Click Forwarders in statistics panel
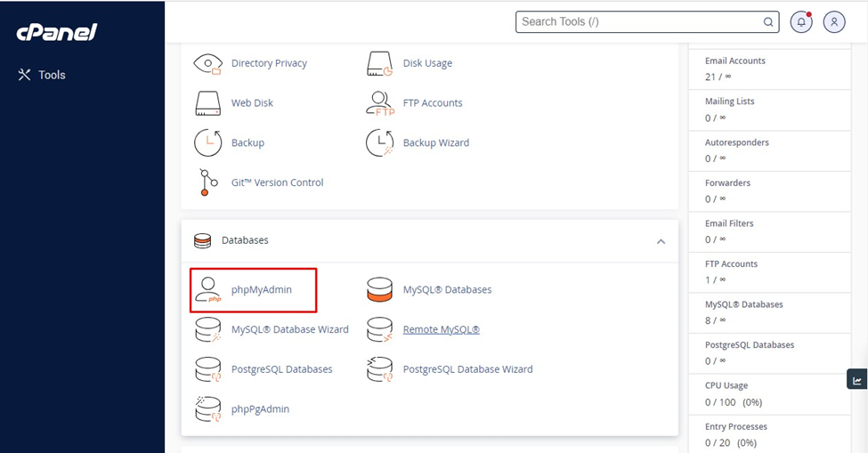The width and height of the screenshot is (868, 453). (727, 182)
